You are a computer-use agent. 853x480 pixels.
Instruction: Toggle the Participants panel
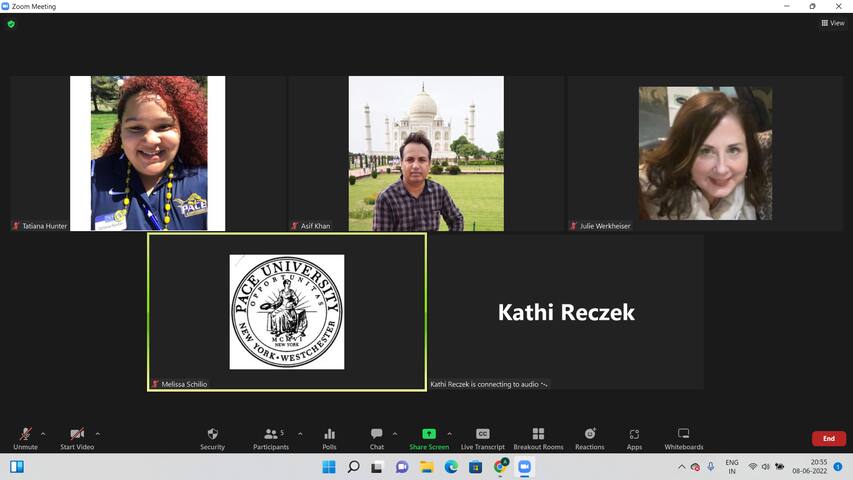(x=271, y=438)
